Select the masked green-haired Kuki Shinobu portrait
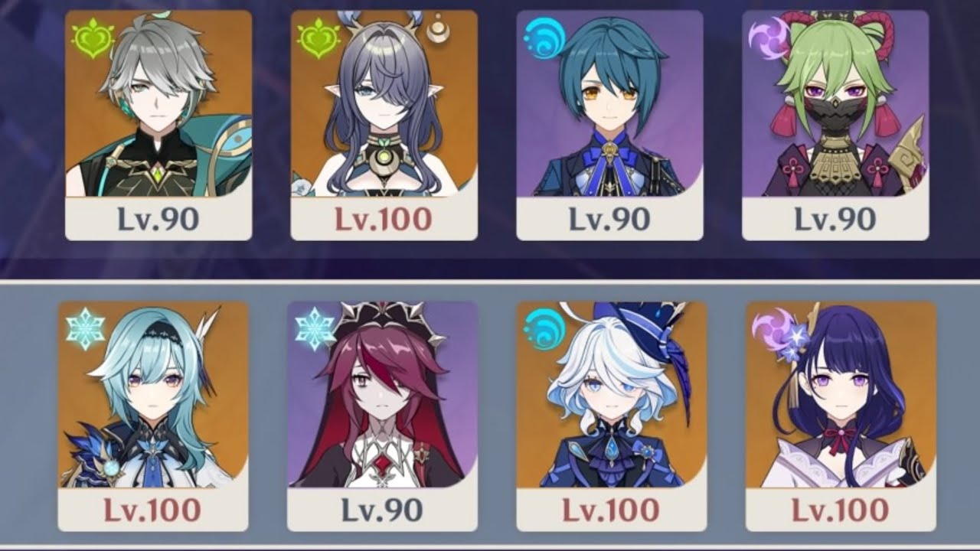Screen dimensions: 980x551 [x=835, y=103]
